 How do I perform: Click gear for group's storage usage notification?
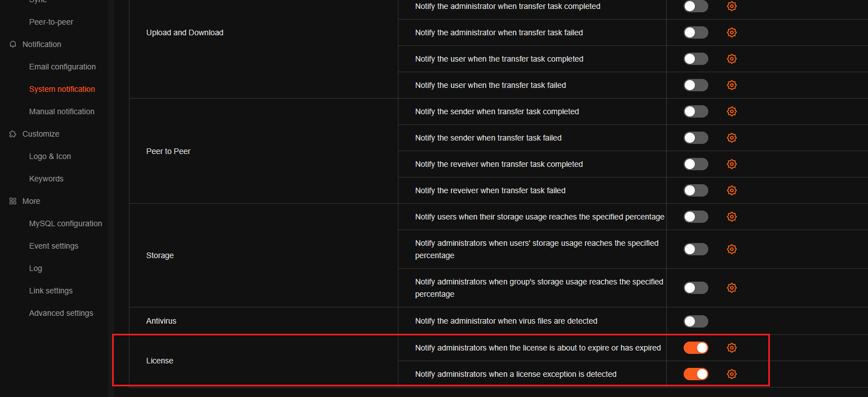[731, 288]
